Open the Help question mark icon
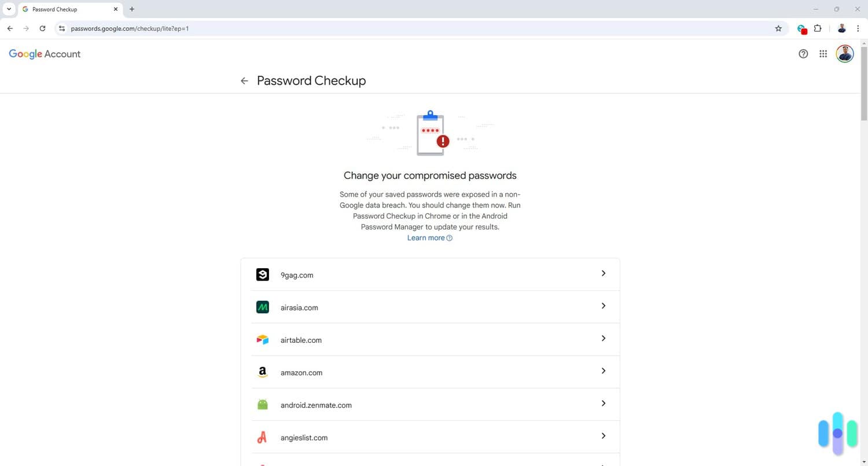 point(803,54)
